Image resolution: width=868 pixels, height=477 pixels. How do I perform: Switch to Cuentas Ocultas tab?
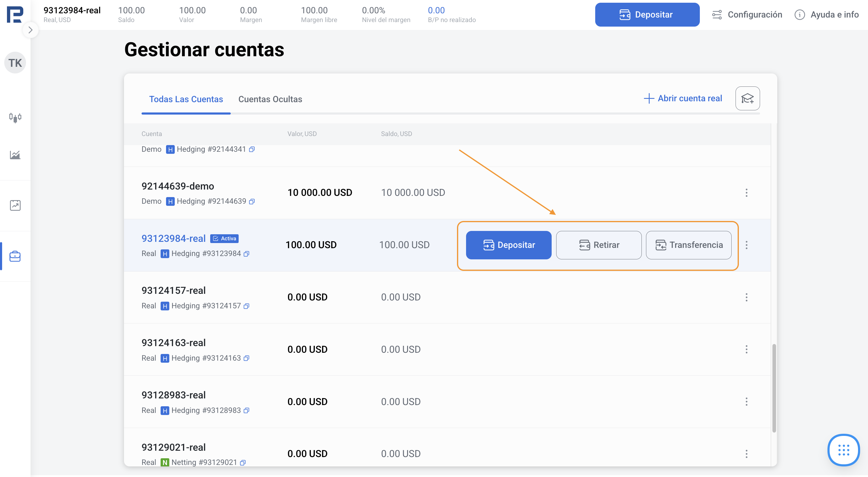point(270,99)
